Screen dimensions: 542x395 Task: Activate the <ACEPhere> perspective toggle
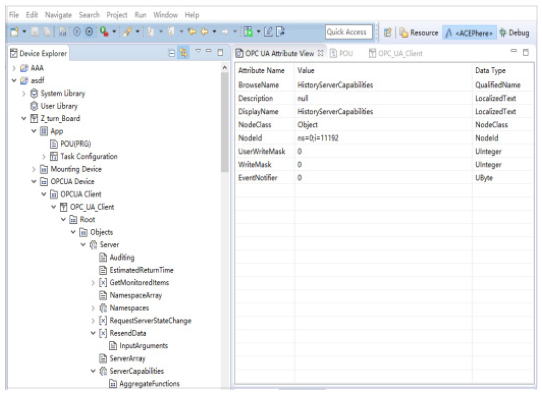(x=469, y=33)
